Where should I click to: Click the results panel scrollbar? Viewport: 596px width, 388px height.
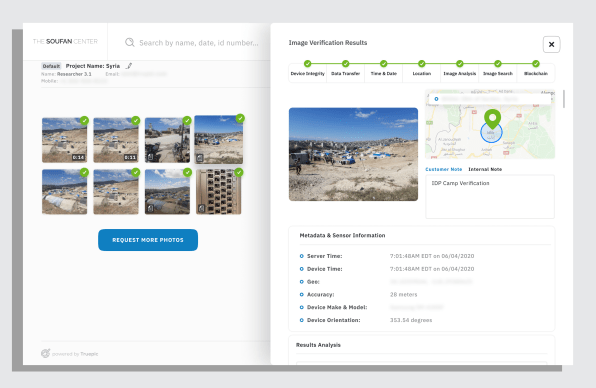point(564,99)
